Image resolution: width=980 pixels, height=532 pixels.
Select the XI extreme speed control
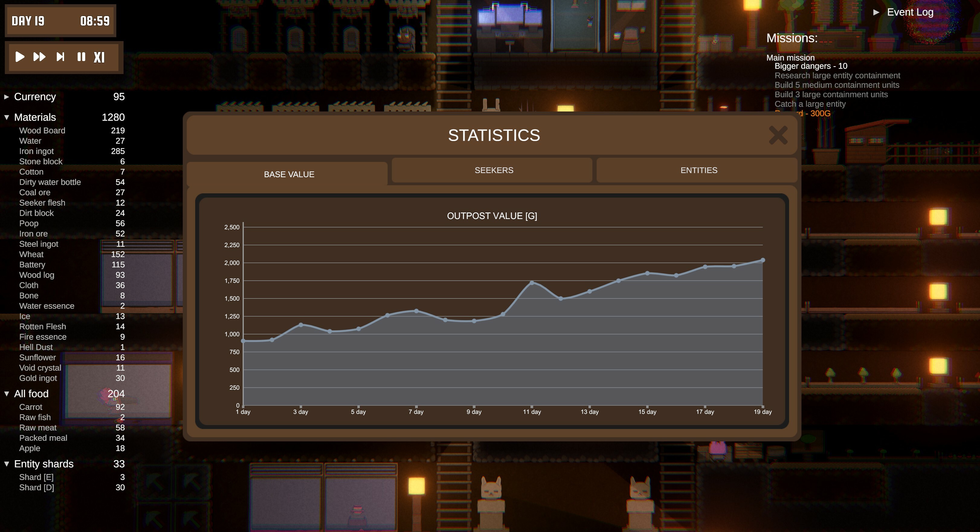[100, 57]
